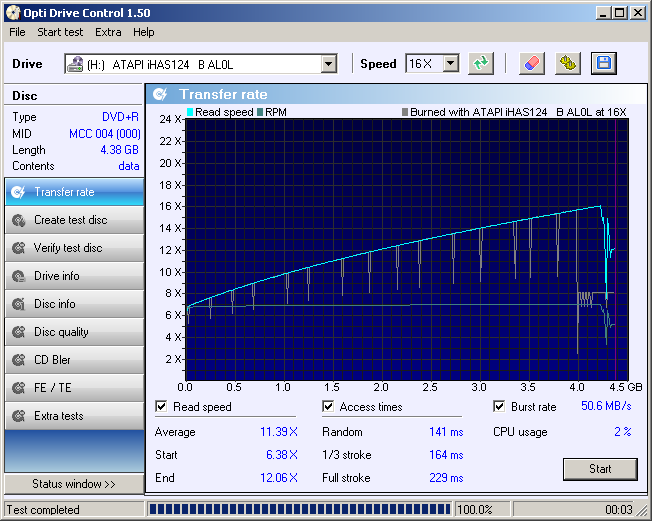This screenshot has height=521, width=652.
Task: Close the Opti Drive Control window
Action: [637, 13]
